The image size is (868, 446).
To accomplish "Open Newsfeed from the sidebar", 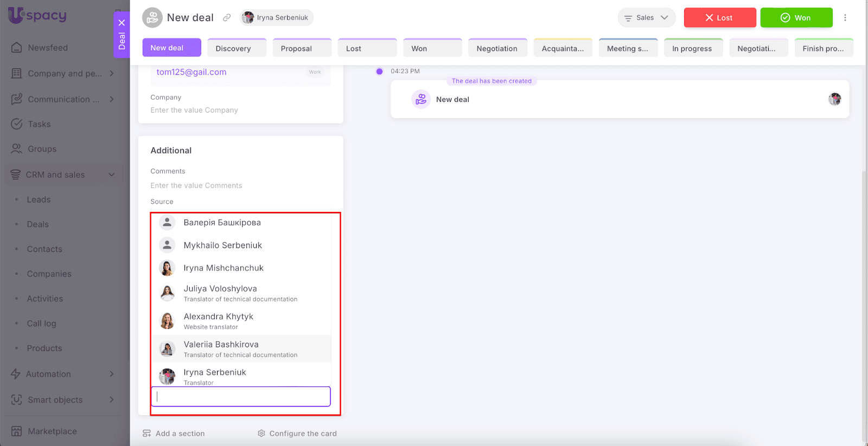I will pos(48,48).
